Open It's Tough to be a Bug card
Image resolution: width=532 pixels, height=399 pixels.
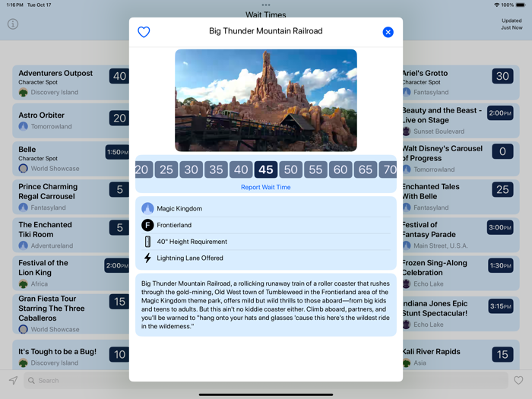pos(71,355)
